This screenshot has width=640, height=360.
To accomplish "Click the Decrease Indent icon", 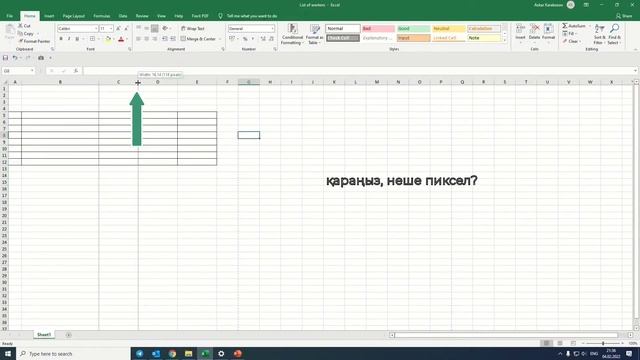I will coord(165,39).
